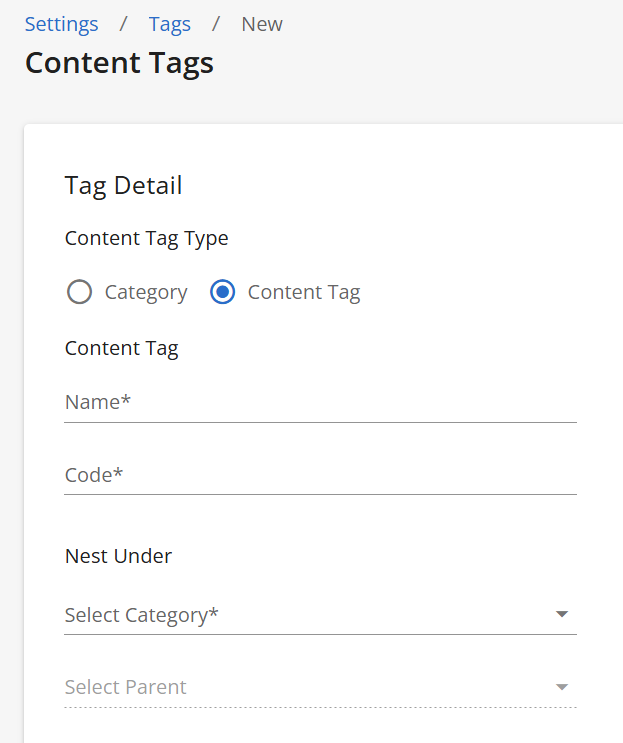The height and width of the screenshot is (743, 623).
Task: Click the slash separator after Settings
Action: [x=123, y=24]
